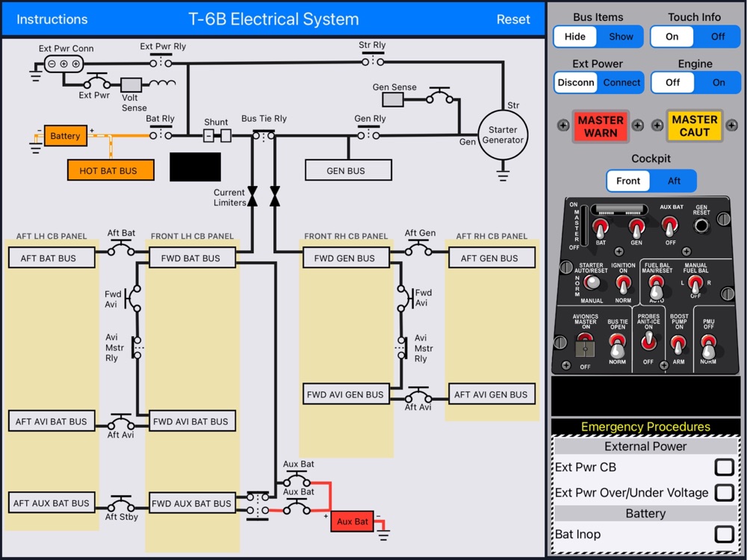Screen dimensions: 747x560
Task: Toggle the IGNITION switch
Action: point(623,285)
